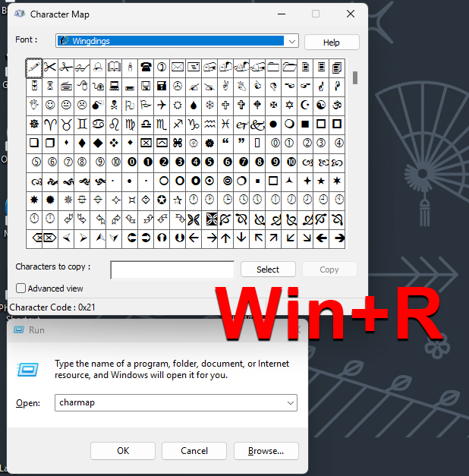
Task: Click the character grid vertical scrollbar
Action: (354, 152)
